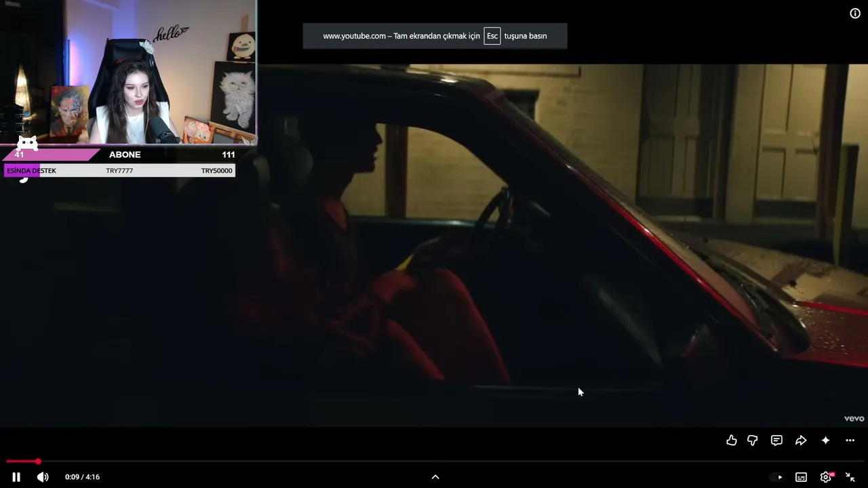Image resolution: width=868 pixels, height=488 pixels.
Task: Open the player settings gear
Action: pos(825,477)
